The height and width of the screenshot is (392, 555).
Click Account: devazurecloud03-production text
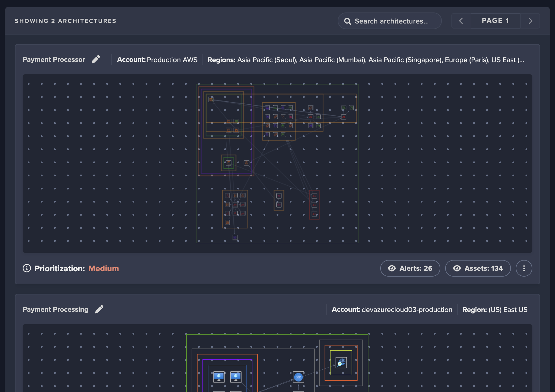[392, 310]
